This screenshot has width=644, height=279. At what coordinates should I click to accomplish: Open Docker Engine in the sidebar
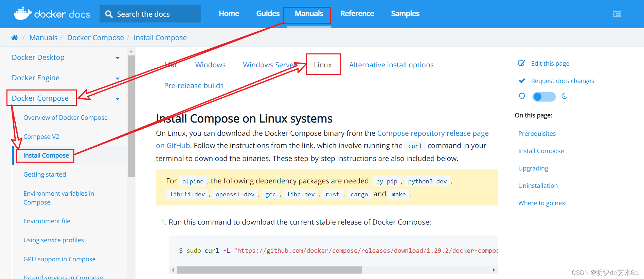pos(36,78)
